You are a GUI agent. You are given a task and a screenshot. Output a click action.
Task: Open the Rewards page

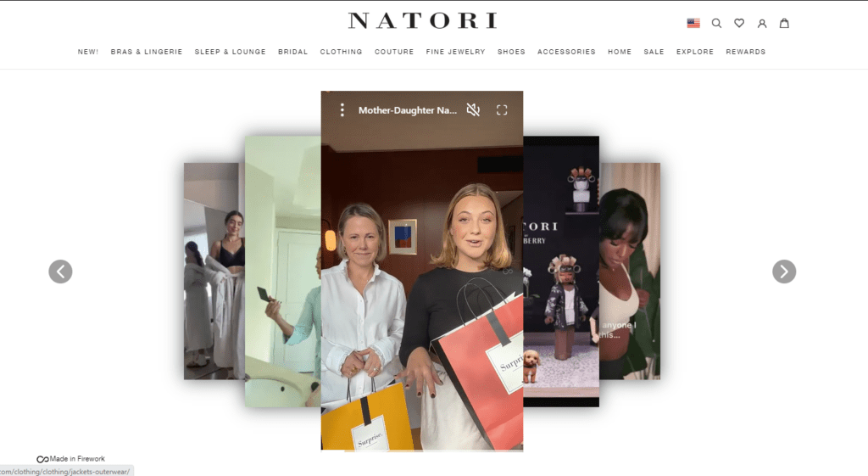point(746,52)
